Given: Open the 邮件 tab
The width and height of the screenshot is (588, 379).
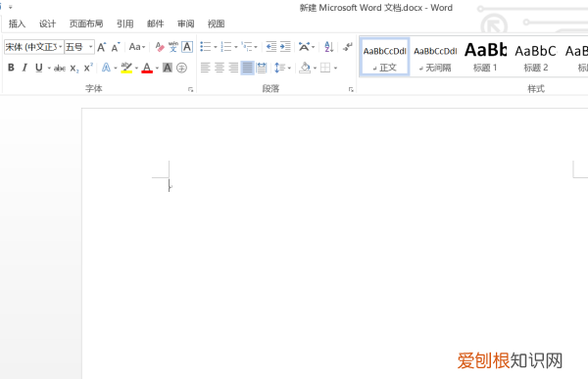Looking at the screenshot, I should coord(156,24).
